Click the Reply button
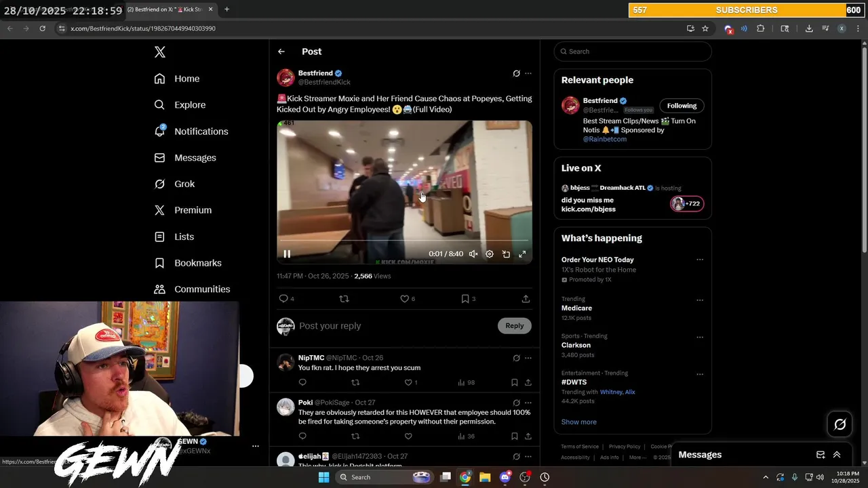 click(x=515, y=326)
